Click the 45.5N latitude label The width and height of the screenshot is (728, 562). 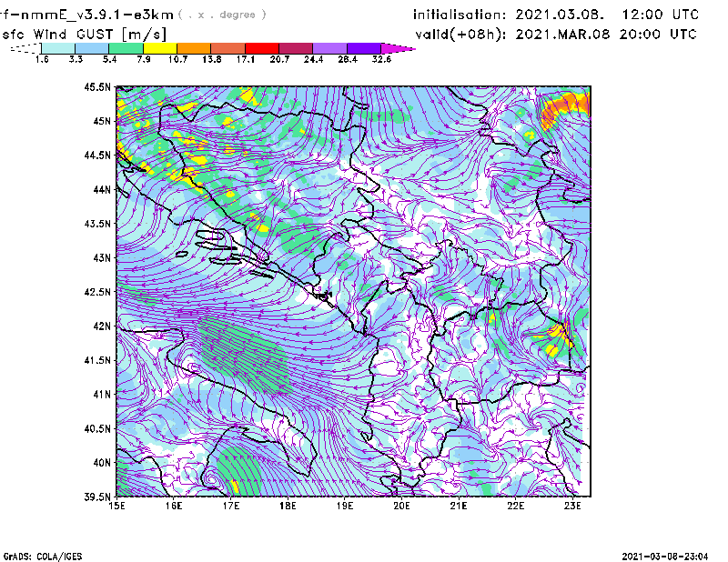[x=97, y=86]
